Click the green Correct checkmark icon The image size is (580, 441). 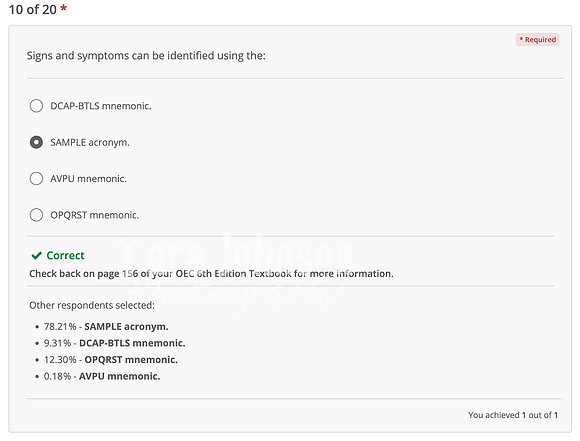(37, 256)
